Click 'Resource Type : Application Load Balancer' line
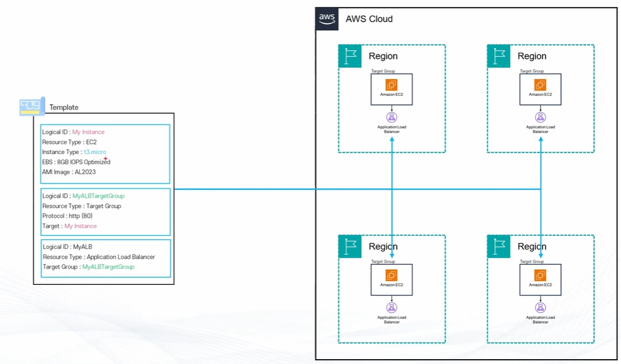 pos(98,257)
